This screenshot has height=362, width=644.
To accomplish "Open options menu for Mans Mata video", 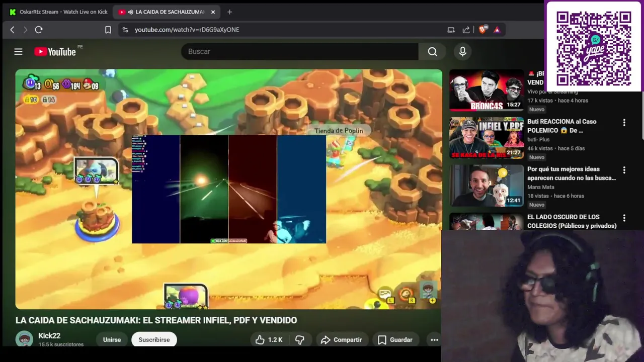I will pyautogui.click(x=624, y=170).
